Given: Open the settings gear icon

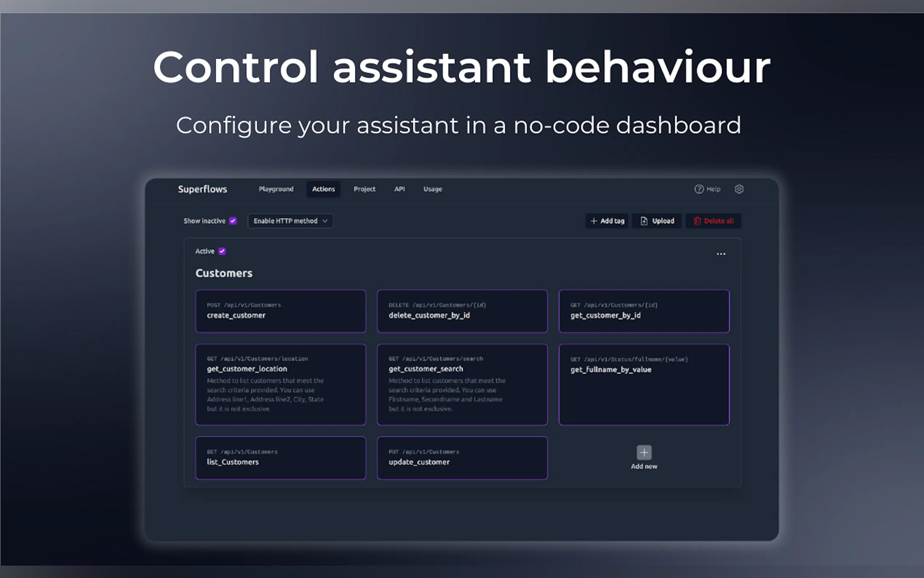Looking at the screenshot, I should tap(739, 189).
